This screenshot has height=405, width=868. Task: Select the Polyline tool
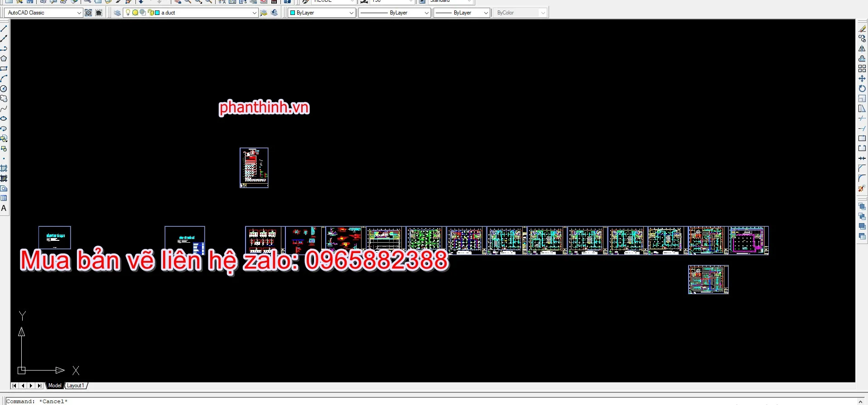[4, 49]
